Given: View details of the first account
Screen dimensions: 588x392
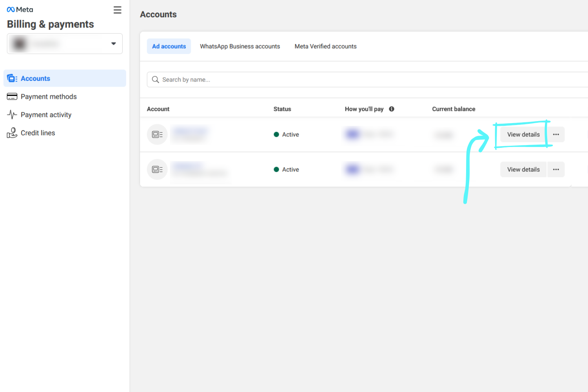Looking at the screenshot, I should click(523, 134).
